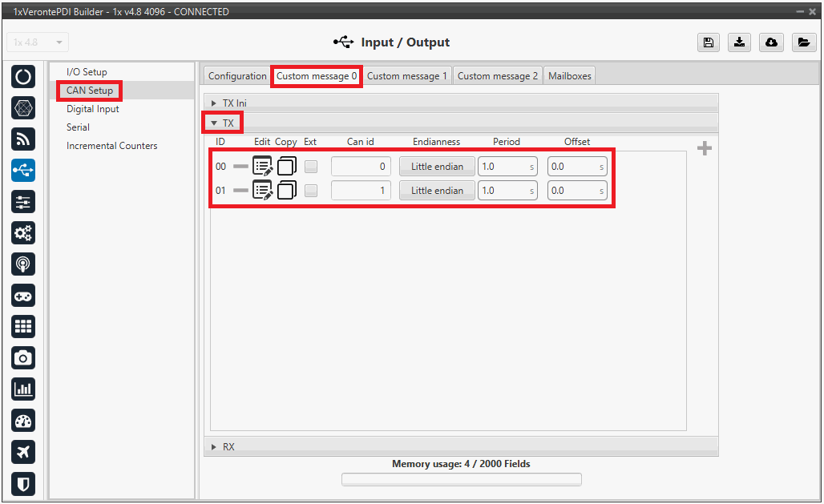Viewport: 824px width, 504px height.
Task: Open the folder icon in top toolbar
Action: pyautogui.click(x=802, y=43)
